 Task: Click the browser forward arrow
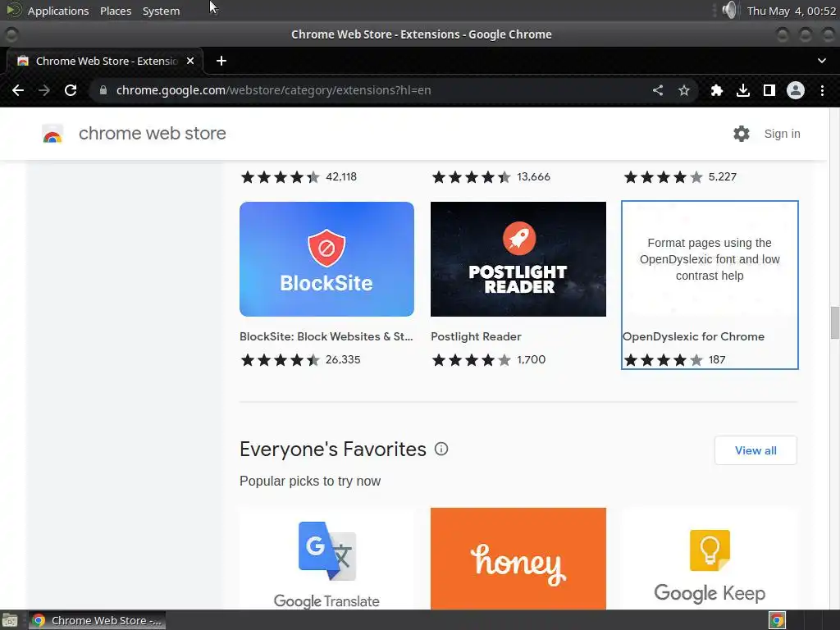click(x=44, y=90)
